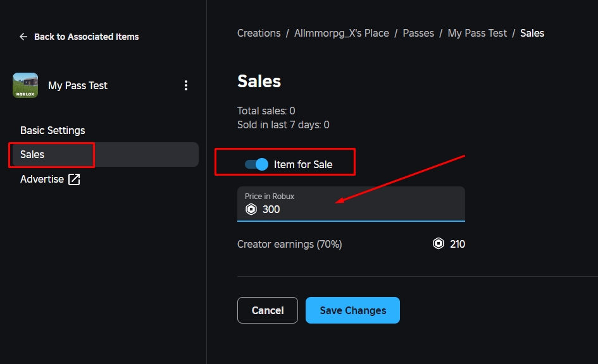Screen dimensions: 598x364
Task: Click the My Pass Test thumbnail image
Action: (25, 85)
